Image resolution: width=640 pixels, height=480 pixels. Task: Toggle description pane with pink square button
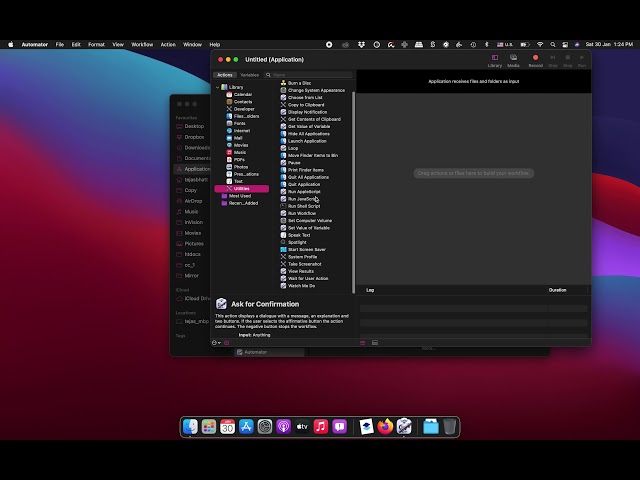pos(227,343)
